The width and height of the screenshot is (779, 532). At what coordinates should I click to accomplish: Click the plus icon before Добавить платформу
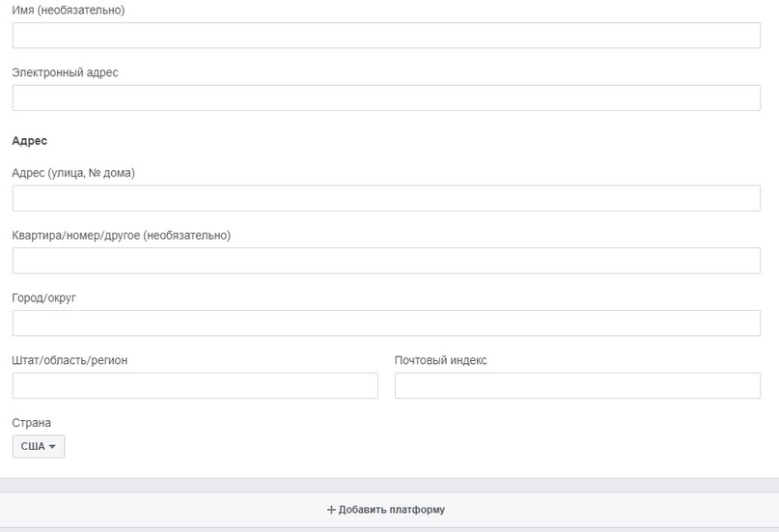(331, 510)
